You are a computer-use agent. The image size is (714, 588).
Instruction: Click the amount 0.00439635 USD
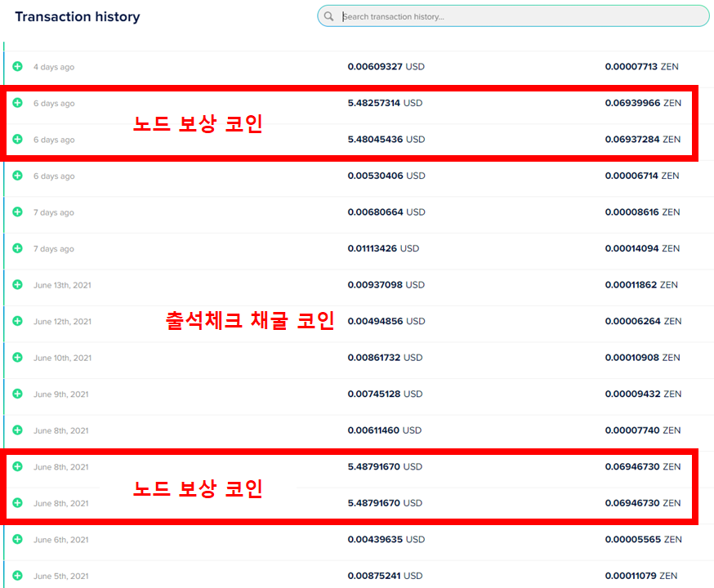point(386,540)
